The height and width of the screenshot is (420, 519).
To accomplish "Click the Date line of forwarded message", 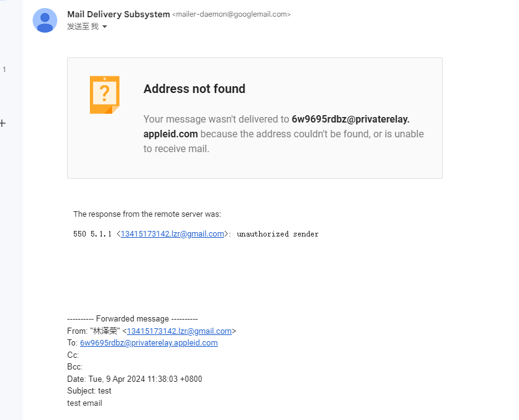I will [134, 379].
